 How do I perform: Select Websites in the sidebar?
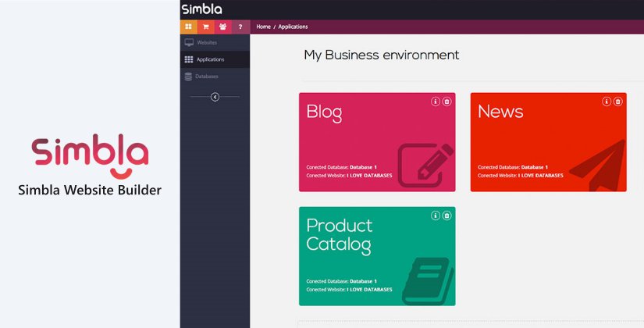tap(207, 42)
